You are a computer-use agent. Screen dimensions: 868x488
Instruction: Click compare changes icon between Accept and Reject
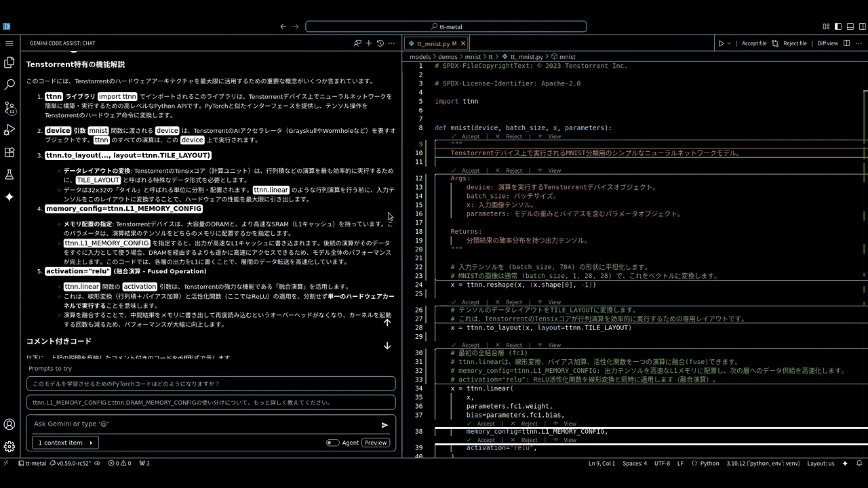(775, 43)
